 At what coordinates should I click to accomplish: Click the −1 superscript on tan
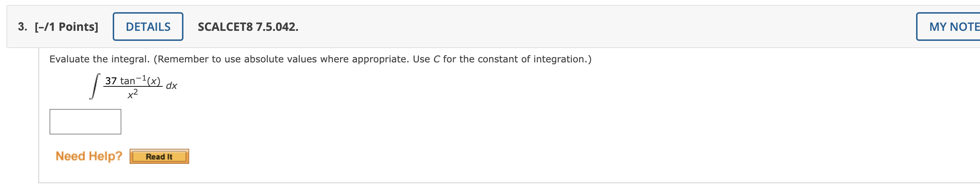pos(141,78)
